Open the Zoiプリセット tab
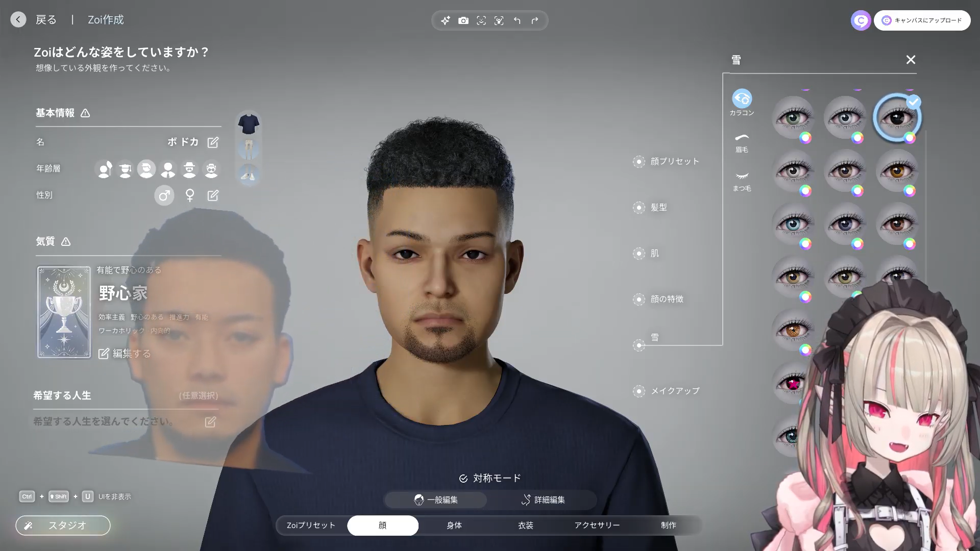The width and height of the screenshot is (980, 551). pos(311,525)
